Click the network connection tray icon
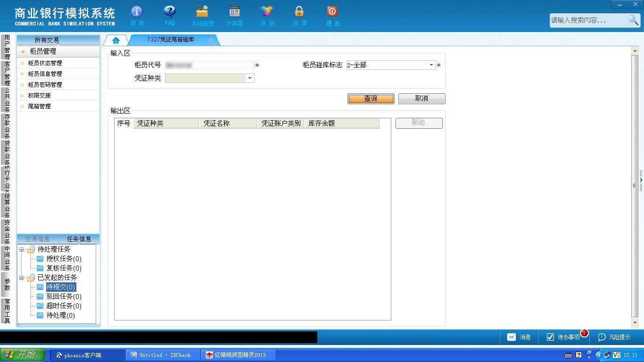The height and width of the screenshot is (362, 644). click(x=608, y=355)
